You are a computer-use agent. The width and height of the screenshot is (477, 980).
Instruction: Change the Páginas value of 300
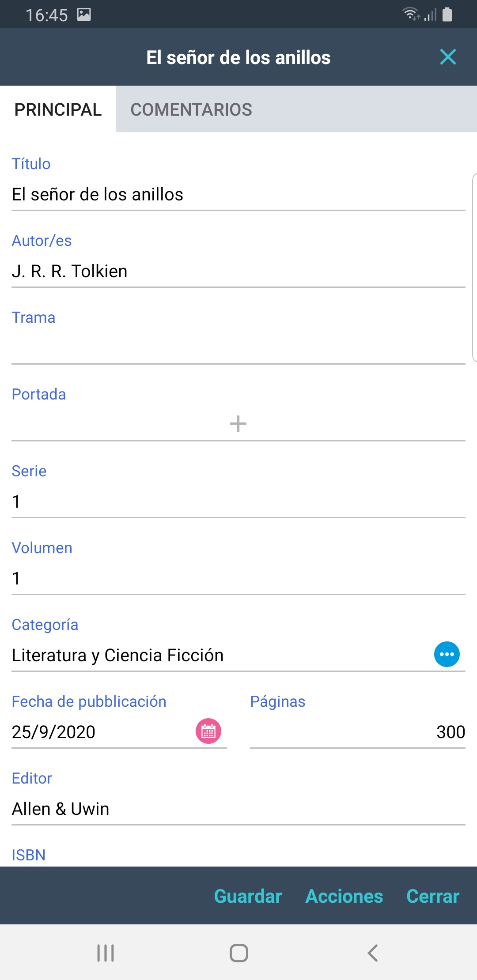[x=357, y=732]
